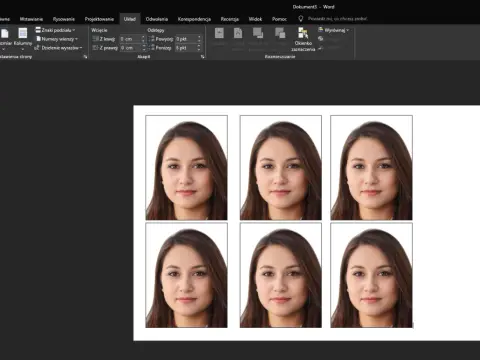The width and height of the screenshot is (480, 360).
Task: Open the Korespondencja tab
Action: coord(194,19)
